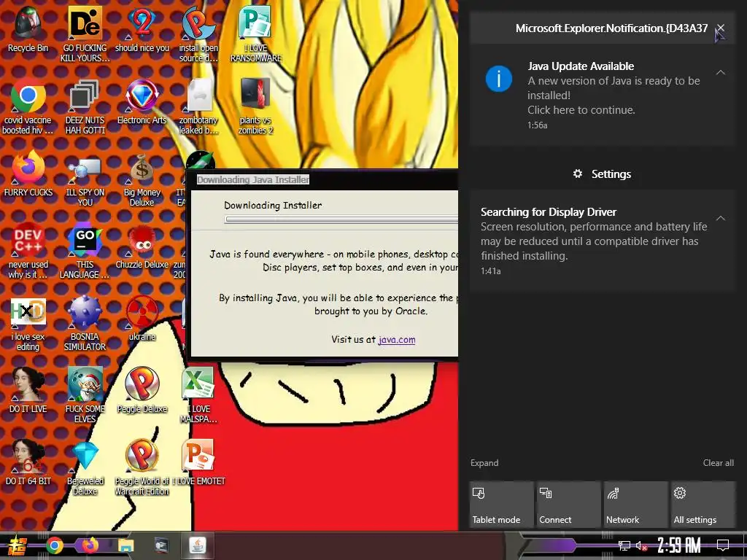Open the Java Update Available notification
Image resolution: width=747 pixels, height=560 pixels.
click(x=602, y=96)
